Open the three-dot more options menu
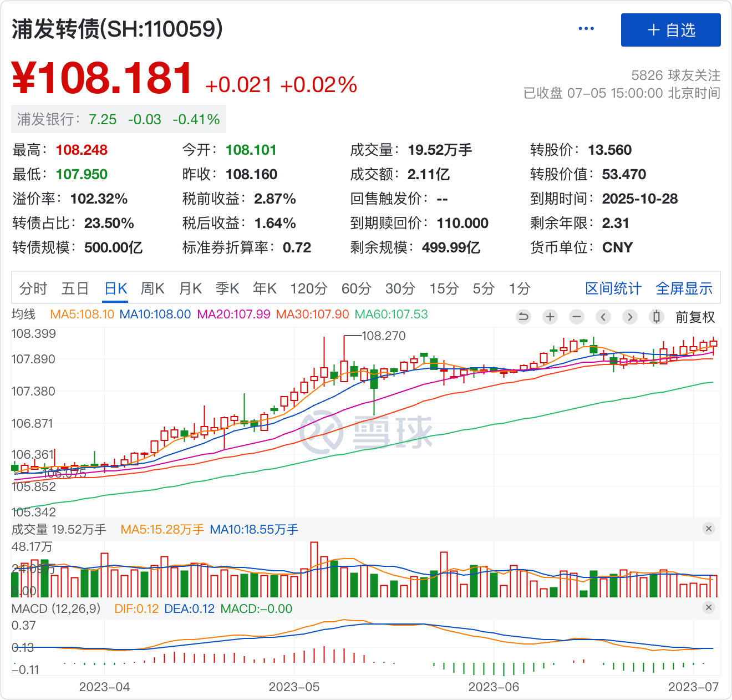 tap(586, 29)
